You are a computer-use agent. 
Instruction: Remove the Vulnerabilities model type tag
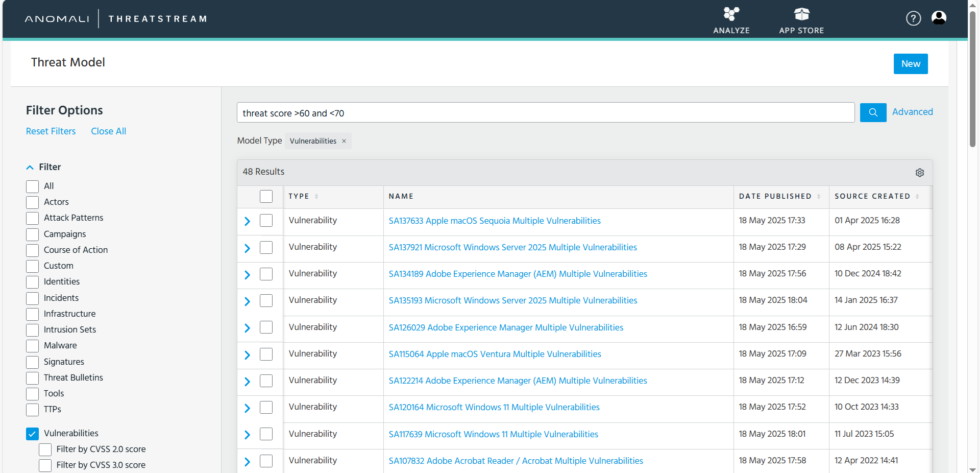pyautogui.click(x=344, y=141)
